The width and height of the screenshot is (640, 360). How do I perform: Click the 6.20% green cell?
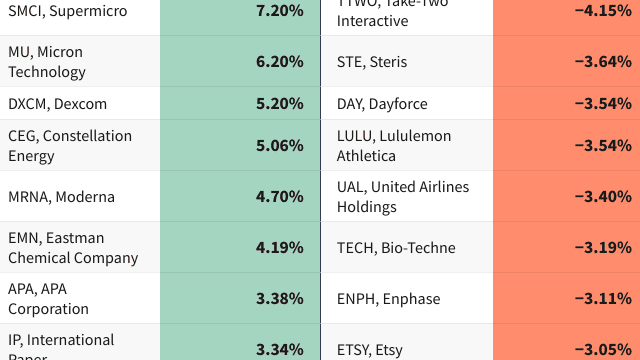[240, 61]
